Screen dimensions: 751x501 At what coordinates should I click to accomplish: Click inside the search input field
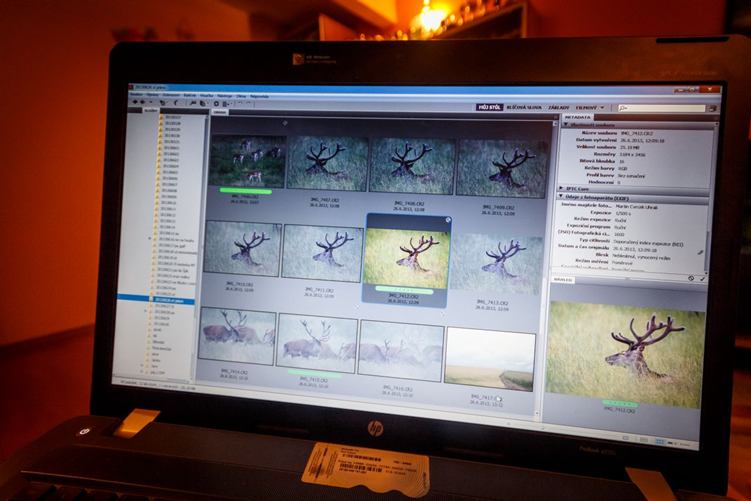[x=662, y=108]
